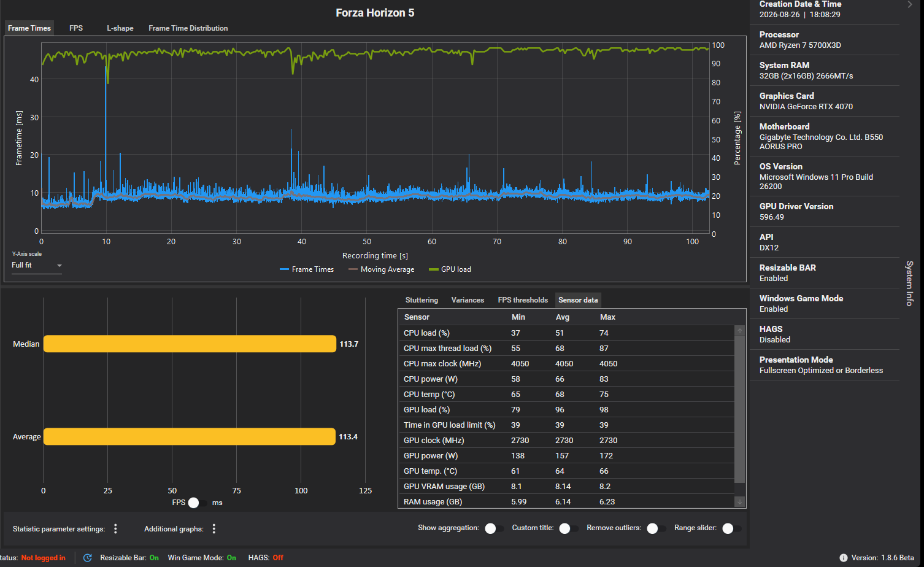Click the scroll-down arrow of the sensor table
Screen dimensions: 924x567
(740, 502)
